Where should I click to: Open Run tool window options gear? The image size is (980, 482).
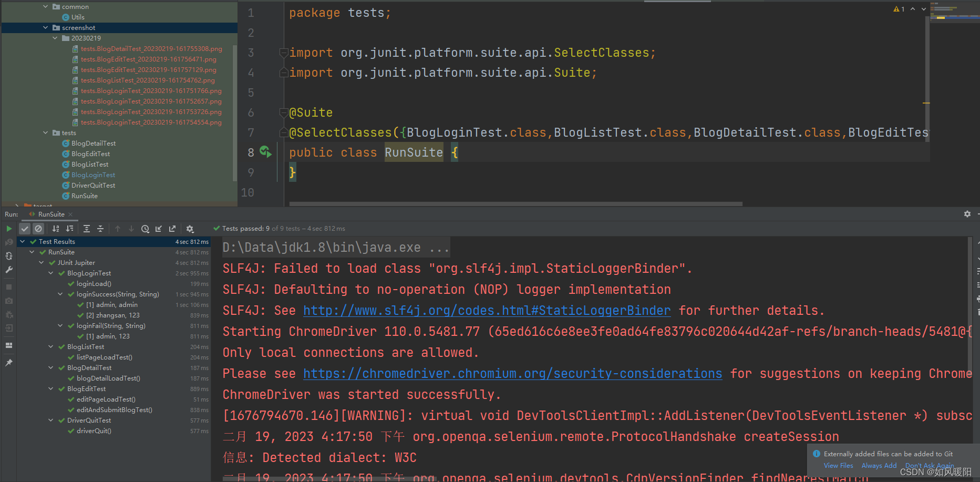coord(967,214)
